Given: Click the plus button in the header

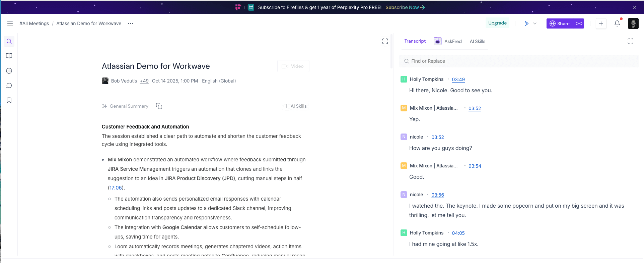Looking at the screenshot, I should click(x=601, y=23).
